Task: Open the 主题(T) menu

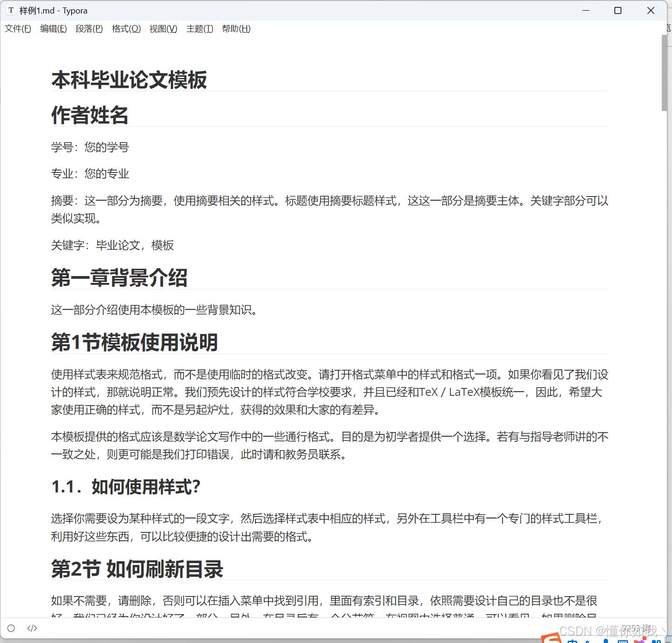Action: pos(200,29)
